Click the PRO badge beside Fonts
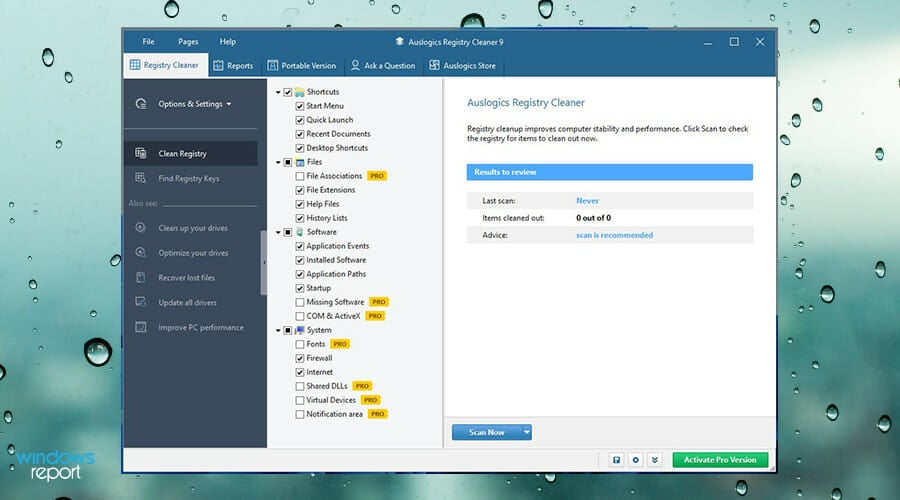900x500 pixels. coord(340,344)
